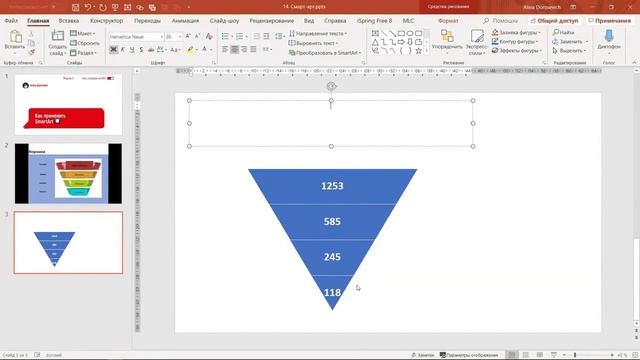Switch to slide sorter view in status bar
The width and height of the screenshot is (640, 360).
pos(526,355)
